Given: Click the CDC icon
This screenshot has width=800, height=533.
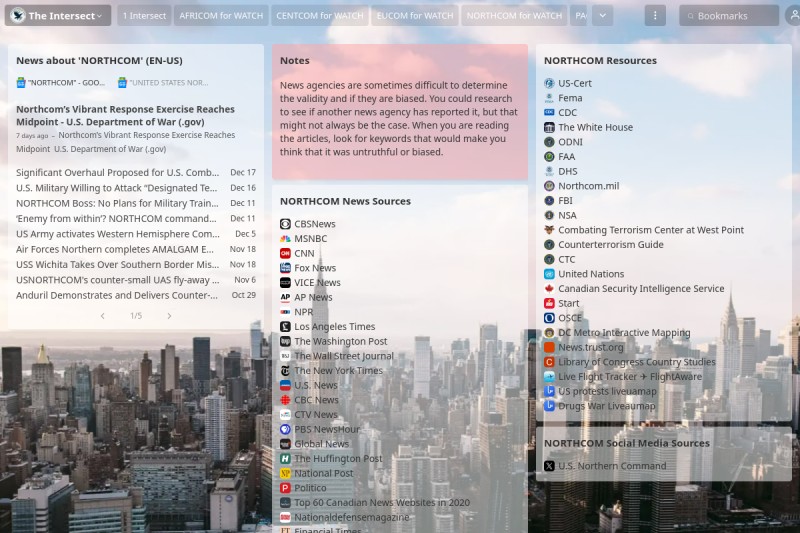Looking at the screenshot, I should (549, 113).
